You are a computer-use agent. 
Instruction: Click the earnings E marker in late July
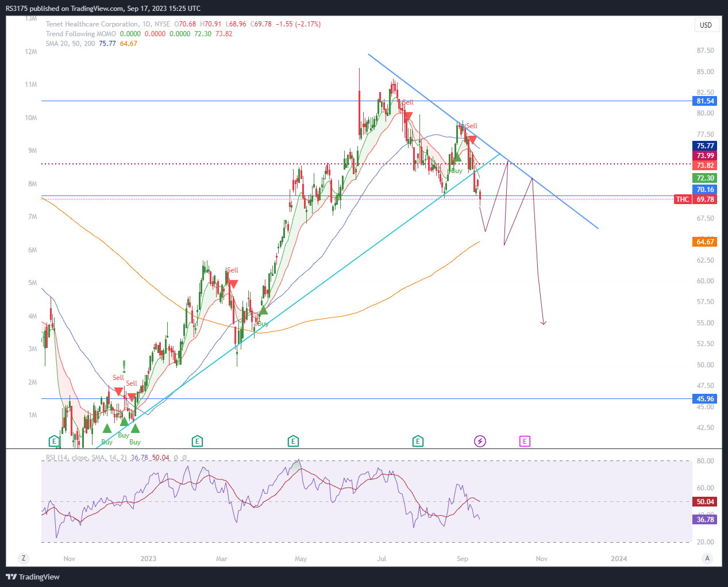(418, 442)
